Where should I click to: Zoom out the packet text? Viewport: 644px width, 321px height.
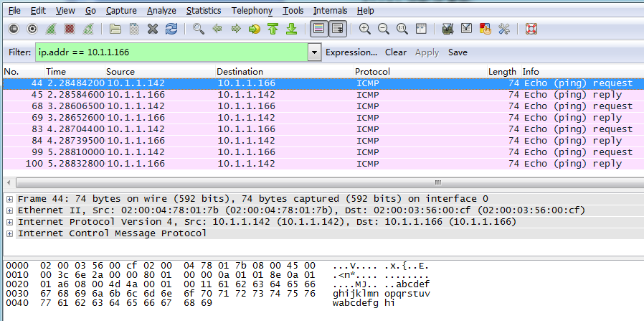pyautogui.click(x=383, y=29)
